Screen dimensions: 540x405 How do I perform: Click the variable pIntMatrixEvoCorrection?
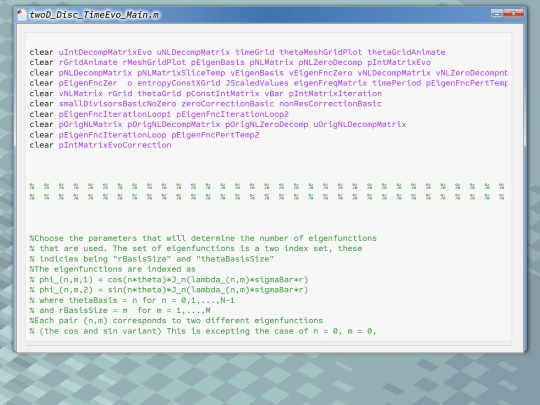coord(115,145)
